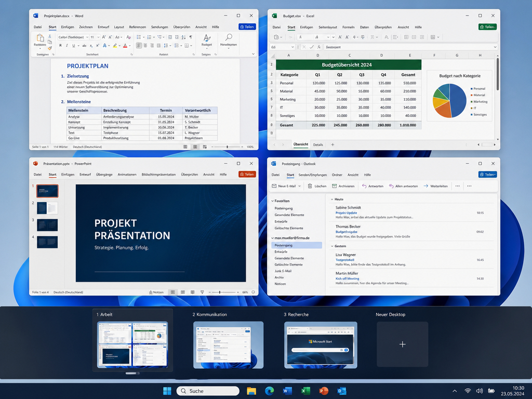Open the Bildschirmpräsentation tab in PowerPoint

click(158, 175)
